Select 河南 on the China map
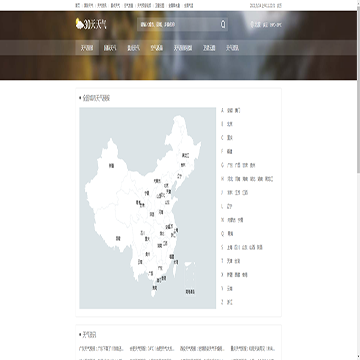This screenshot has width=360, height=360. 161,212
